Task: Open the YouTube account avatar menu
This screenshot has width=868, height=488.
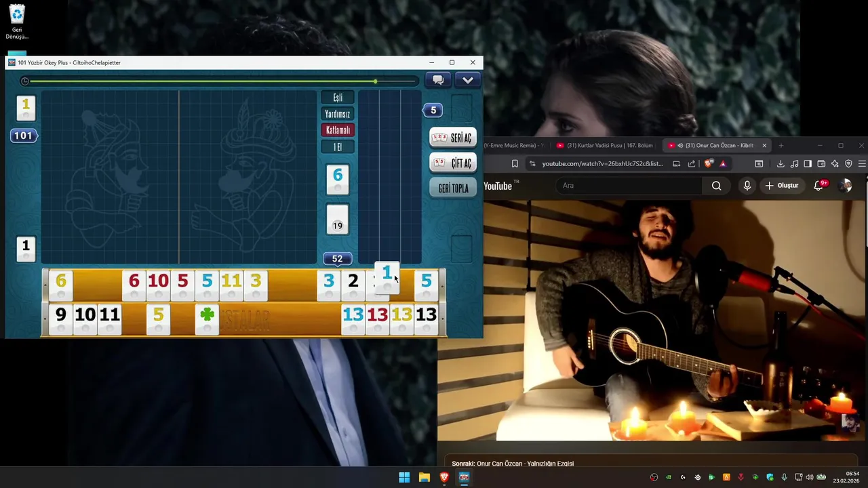Action: click(x=845, y=186)
